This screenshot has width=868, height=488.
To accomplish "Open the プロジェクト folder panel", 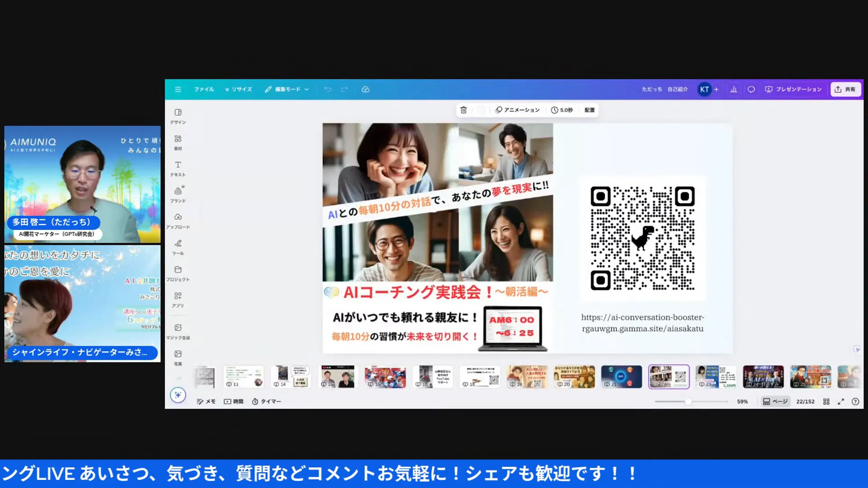I will point(178,273).
